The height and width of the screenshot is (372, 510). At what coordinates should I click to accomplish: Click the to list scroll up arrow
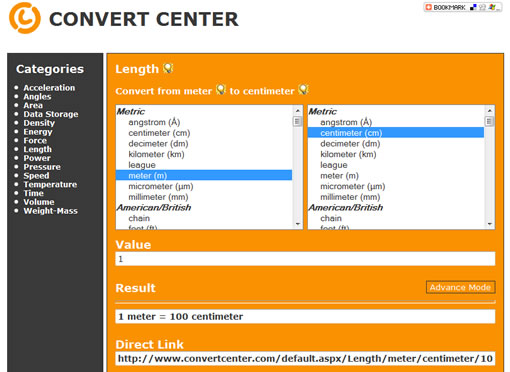490,111
